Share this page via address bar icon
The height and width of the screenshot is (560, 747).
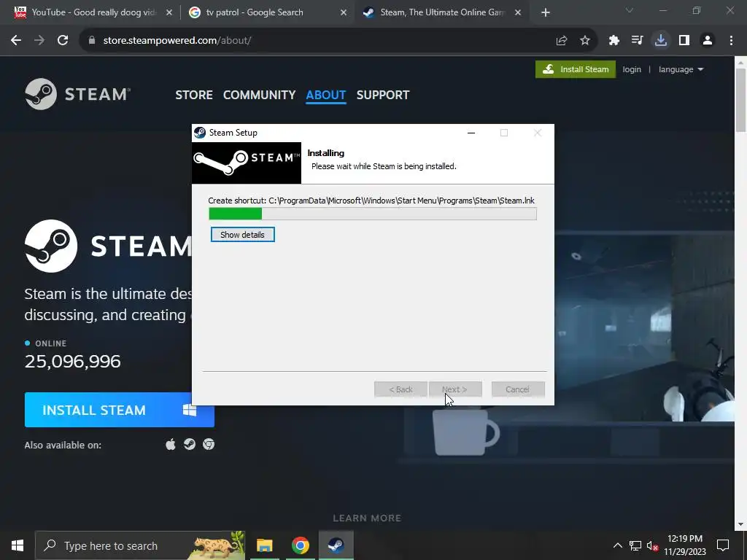562,41
